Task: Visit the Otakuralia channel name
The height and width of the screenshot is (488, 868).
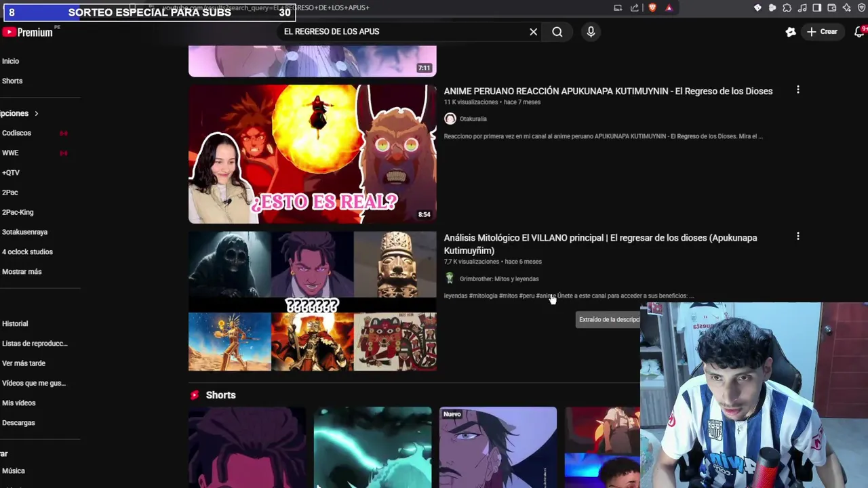Action: tap(473, 119)
